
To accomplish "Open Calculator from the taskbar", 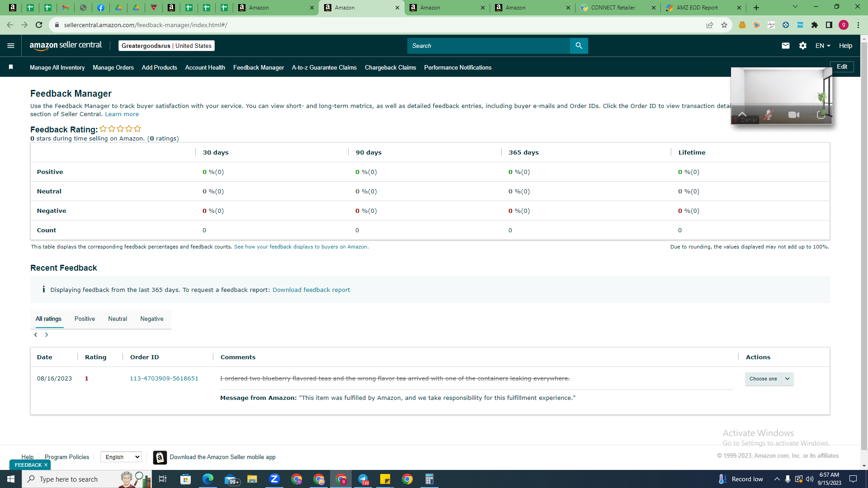I will [x=429, y=479].
